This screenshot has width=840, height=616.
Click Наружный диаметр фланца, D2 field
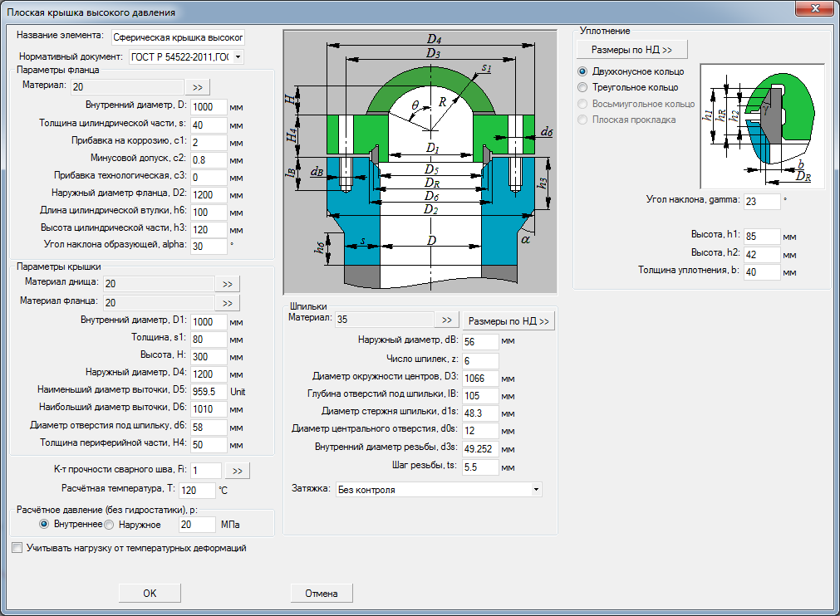point(209,195)
